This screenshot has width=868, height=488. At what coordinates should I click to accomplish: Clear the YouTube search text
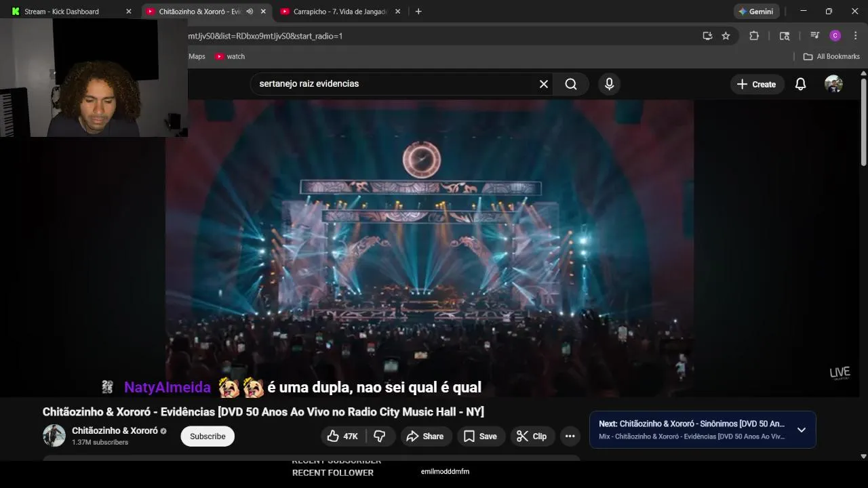tap(543, 84)
